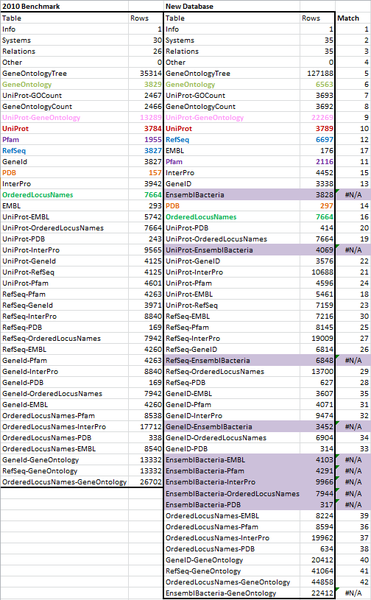Click the 'Other' cell in 2010 Benchmark
Screen dimensions: 371x600
64,62
